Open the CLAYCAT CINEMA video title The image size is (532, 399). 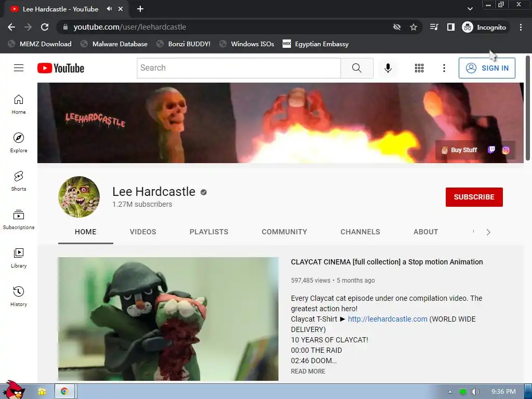pos(387,262)
